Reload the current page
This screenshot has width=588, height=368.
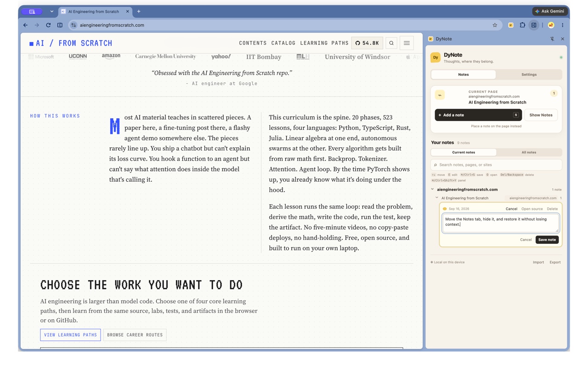(48, 25)
